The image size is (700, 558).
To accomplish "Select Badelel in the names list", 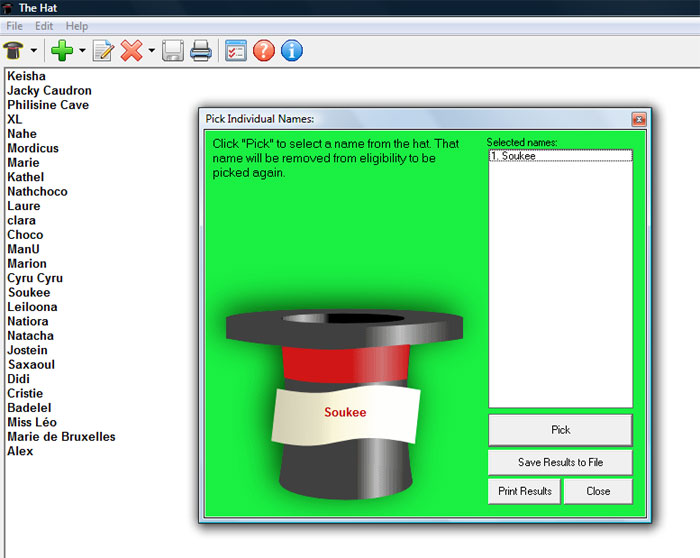I will 29,408.
